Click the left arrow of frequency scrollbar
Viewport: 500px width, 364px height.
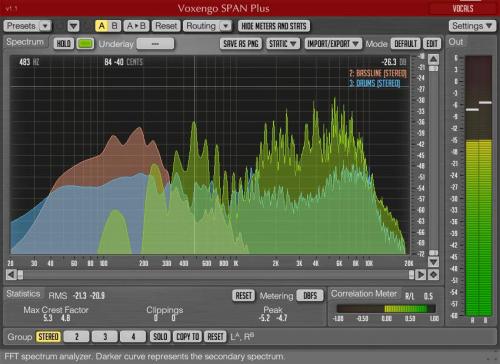point(11,275)
